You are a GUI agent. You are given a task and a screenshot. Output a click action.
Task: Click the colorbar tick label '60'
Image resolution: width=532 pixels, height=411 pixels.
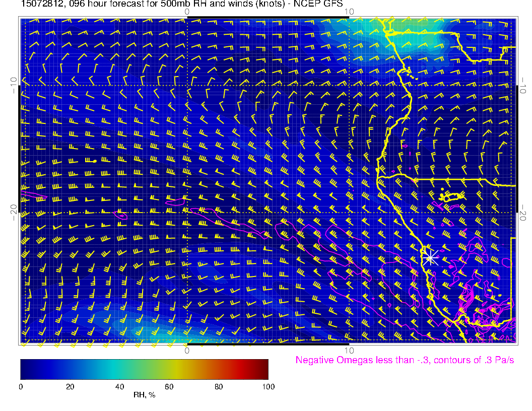169,387
